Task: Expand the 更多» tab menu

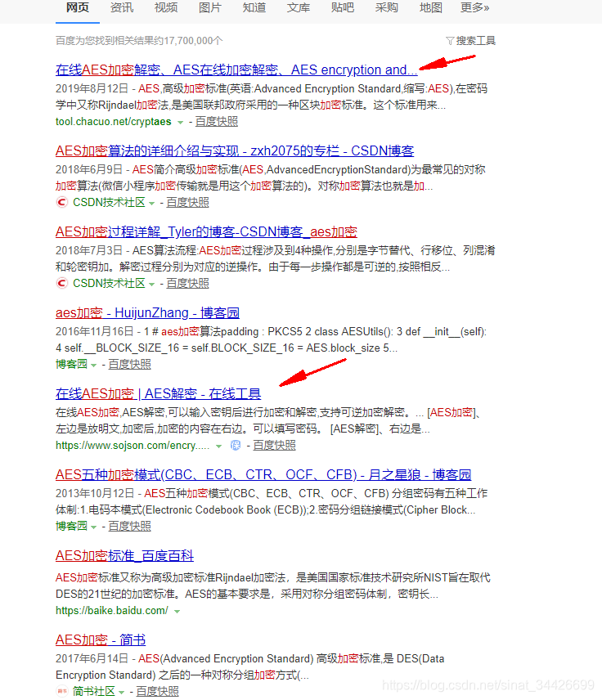Action: [x=475, y=8]
